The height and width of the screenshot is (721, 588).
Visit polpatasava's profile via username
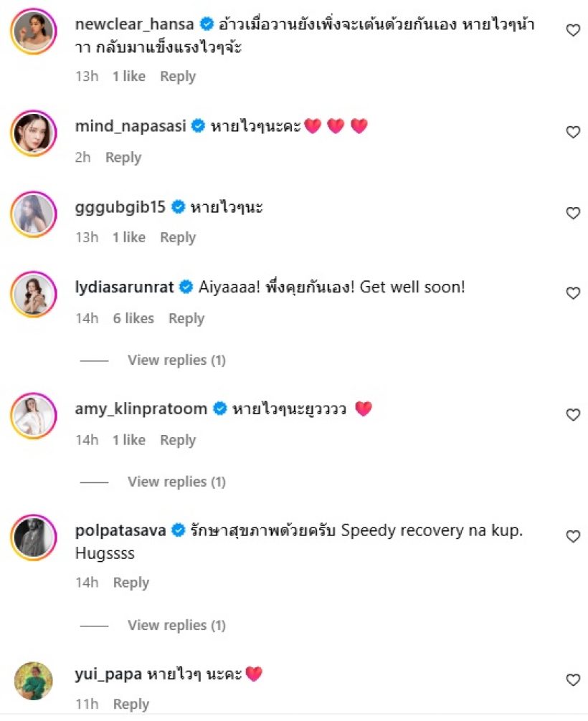tap(120, 531)
